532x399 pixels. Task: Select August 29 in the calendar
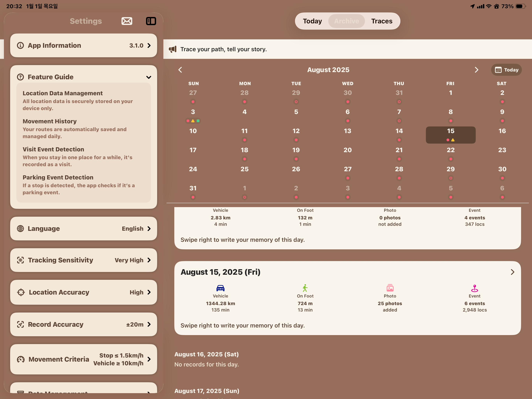click(451, 173)
